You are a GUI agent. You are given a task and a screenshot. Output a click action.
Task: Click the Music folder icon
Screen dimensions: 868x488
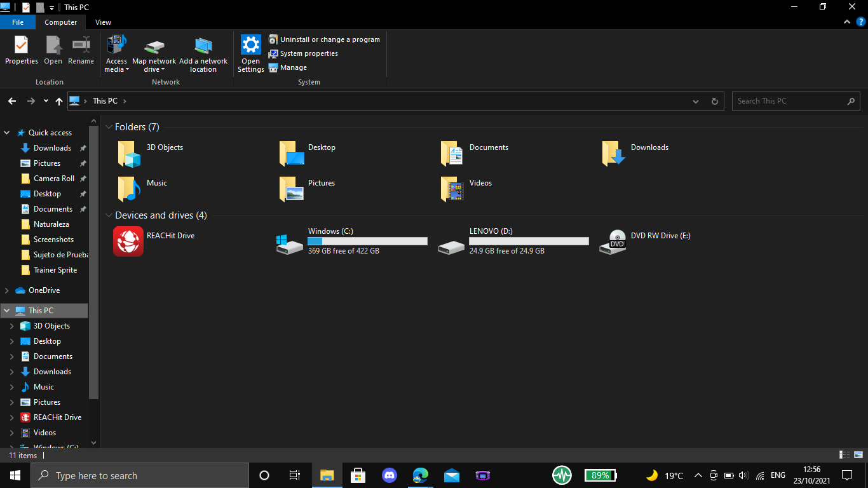point(128,189)
